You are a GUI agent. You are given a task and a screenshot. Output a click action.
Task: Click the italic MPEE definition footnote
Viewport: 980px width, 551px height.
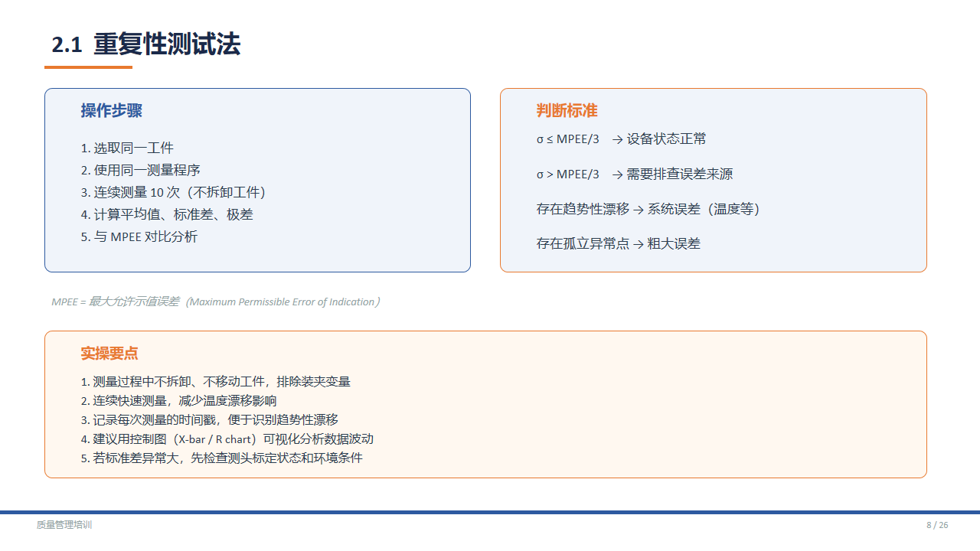pos(216,302)
